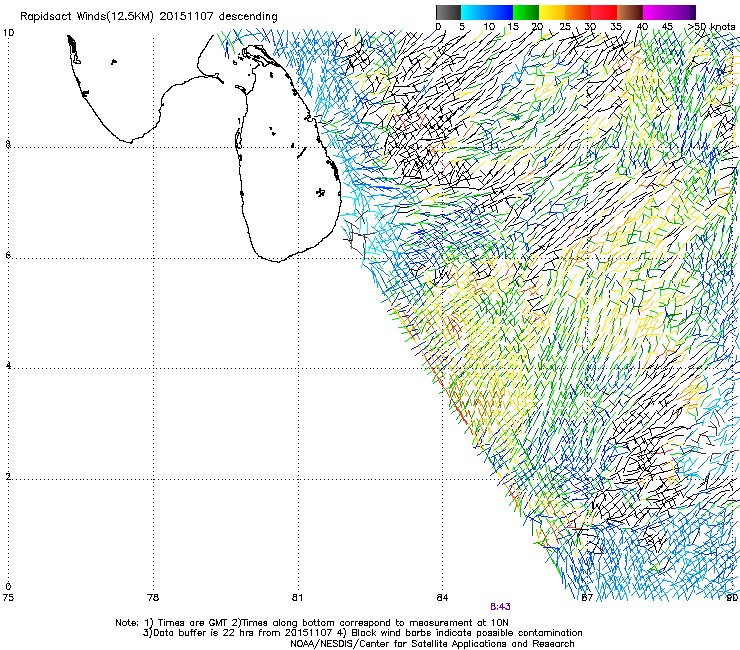Click the '78' longitude axis label
Image resolution: width=740 pixels, height=650 pixels.
point(153,598)
